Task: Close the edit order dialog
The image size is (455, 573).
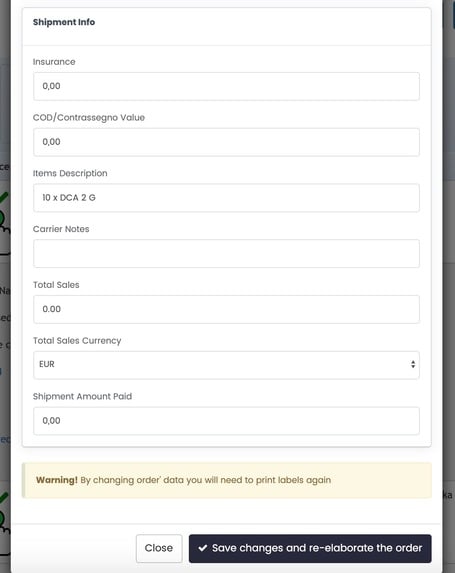Action: pyautogui.click(x=159, y=548)
